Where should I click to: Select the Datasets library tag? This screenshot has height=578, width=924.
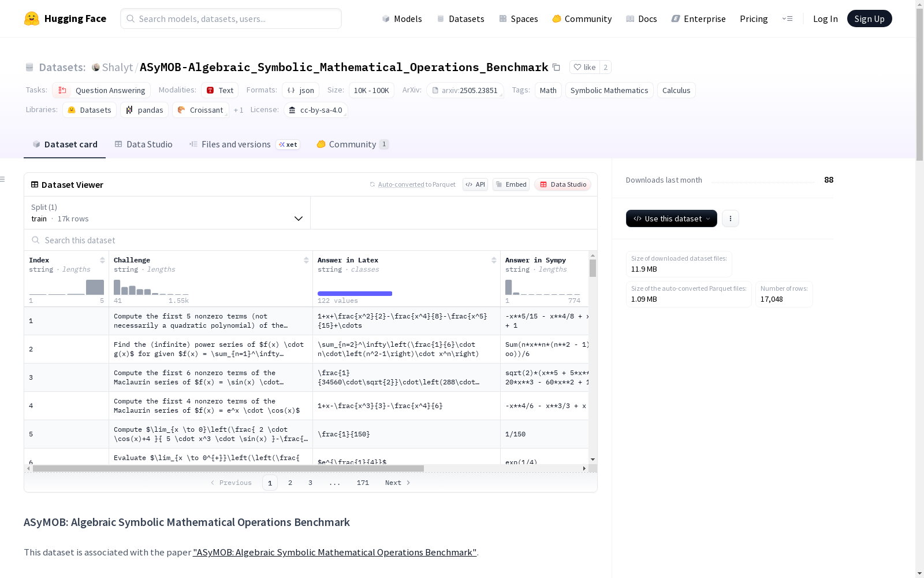tap(90, 110)
